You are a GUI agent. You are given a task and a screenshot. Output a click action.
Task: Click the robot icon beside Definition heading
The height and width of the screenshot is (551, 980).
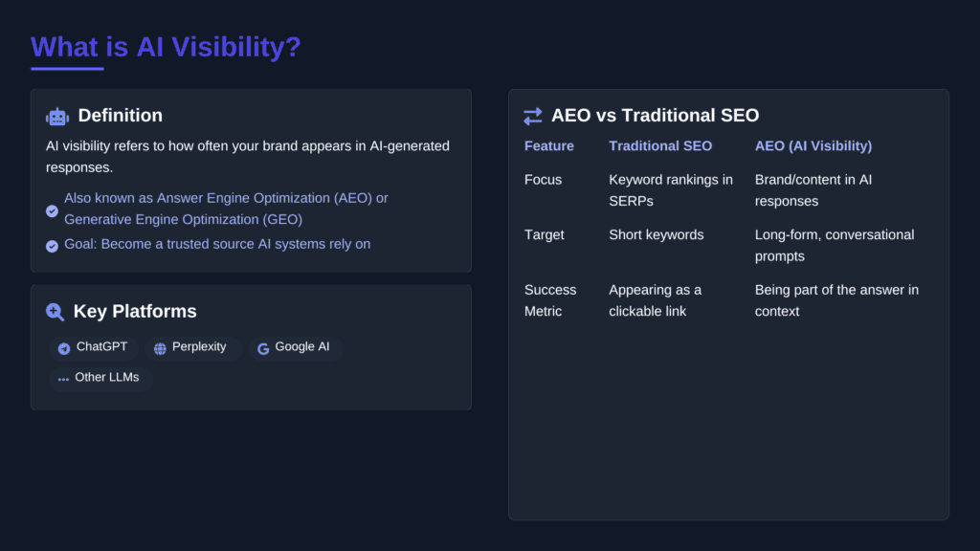pos(56,115)
